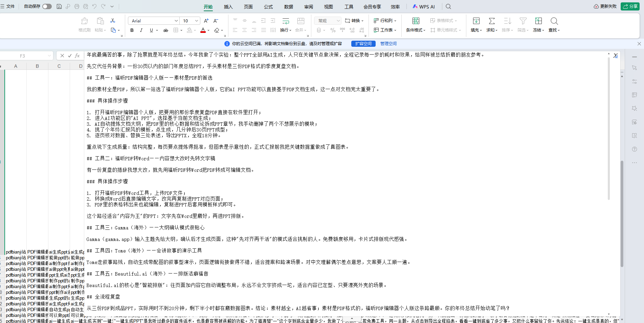Expand the 转换 convert dropdown
This screenshot has height=323, width=644.
tap(354, 21)
